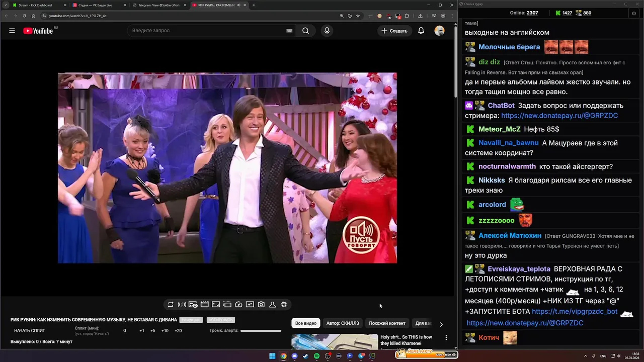This screenshot has height=362, width=644.
Task: Select the Автор: СКИЛЛЗ chip
Action: point(343,323)
